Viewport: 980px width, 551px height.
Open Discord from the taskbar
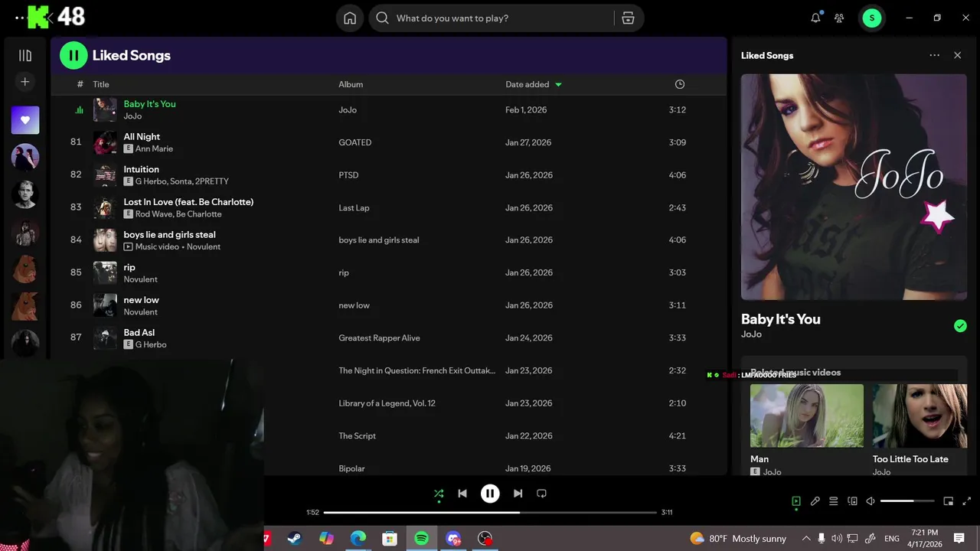pos(453,539)
